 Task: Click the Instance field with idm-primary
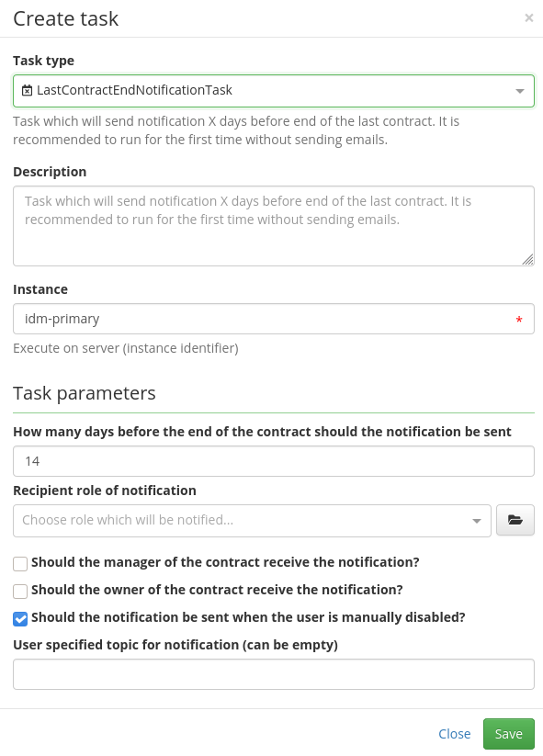274,319
